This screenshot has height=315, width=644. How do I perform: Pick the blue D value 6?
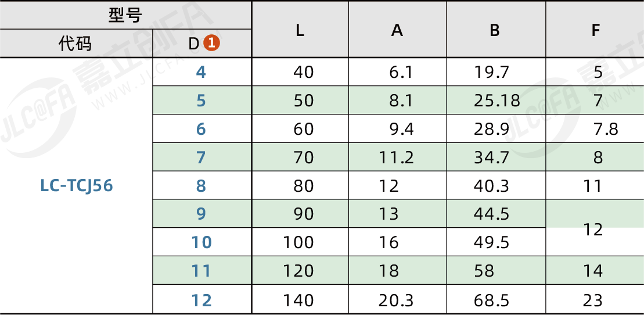coord(201,129)
